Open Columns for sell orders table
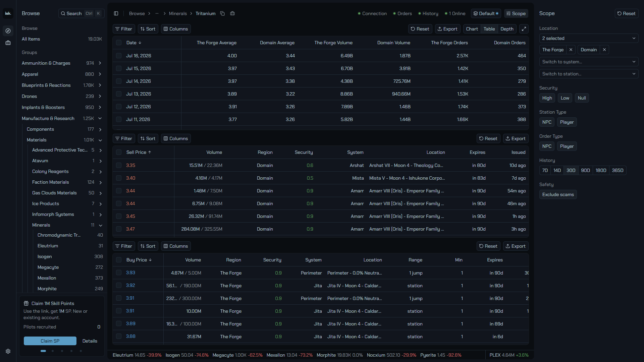Image resolution: width=644 pixels, height=362 pixels. [176, 138]
